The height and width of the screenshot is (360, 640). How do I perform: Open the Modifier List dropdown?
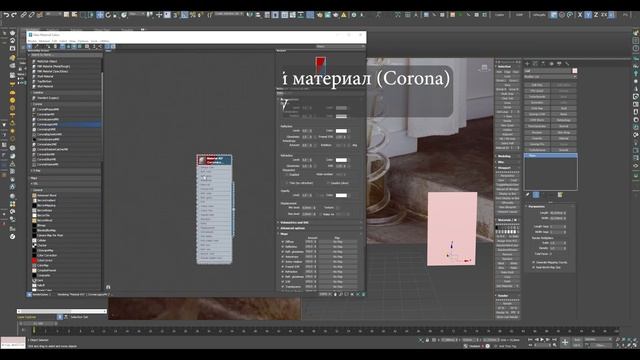click(x=550, y=77)
